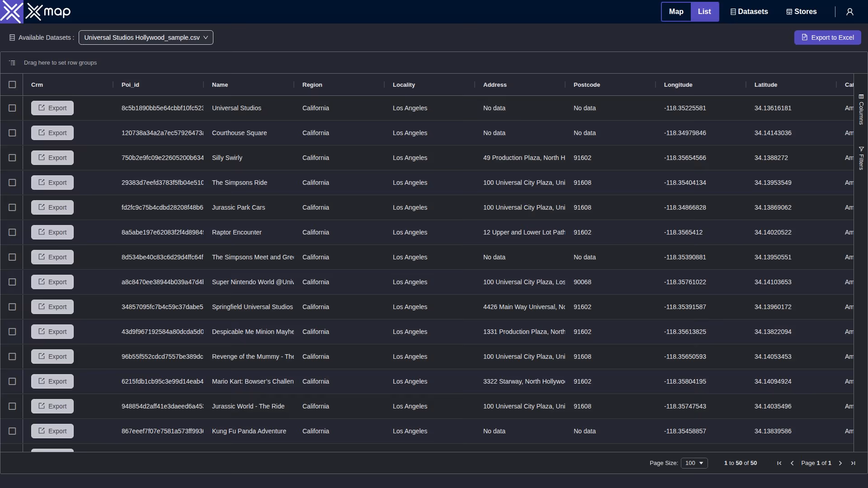Tick the Raptor Encounter row checkbox
Image resolution: width=868 pixels, height=488 pixels.
coord(12,232)
